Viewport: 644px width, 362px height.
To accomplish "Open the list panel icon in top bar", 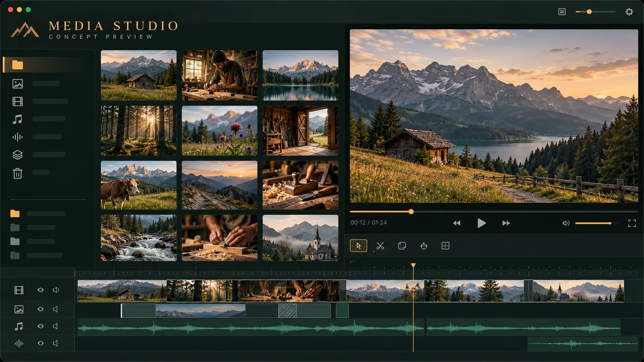I will pos(562,12).
